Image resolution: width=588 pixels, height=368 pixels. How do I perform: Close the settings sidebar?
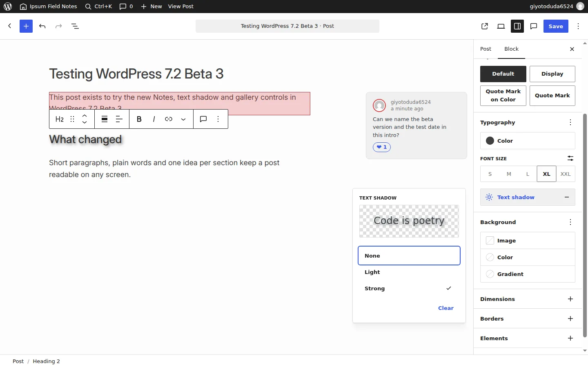[572, 49]
